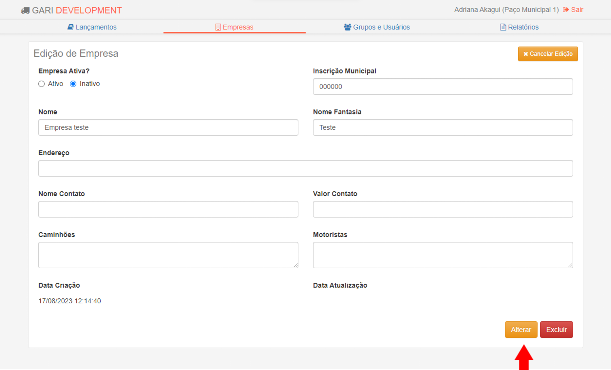611x370 pixels.
Task: Click the Caminhões textarea resize handle
Action: click(296, 265)
